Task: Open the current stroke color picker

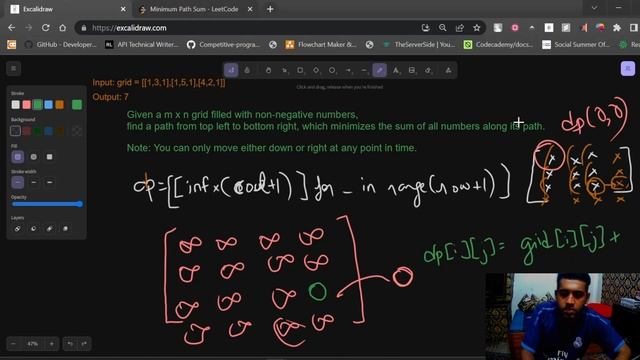Action: pos(77,105)
